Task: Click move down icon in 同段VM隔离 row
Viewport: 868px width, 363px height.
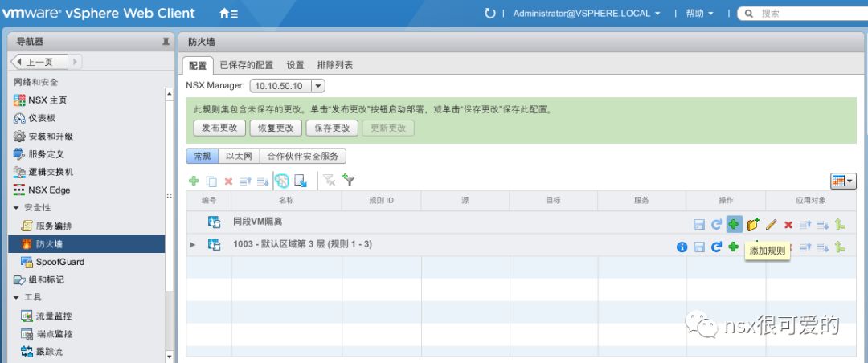Action: point(823,225)
